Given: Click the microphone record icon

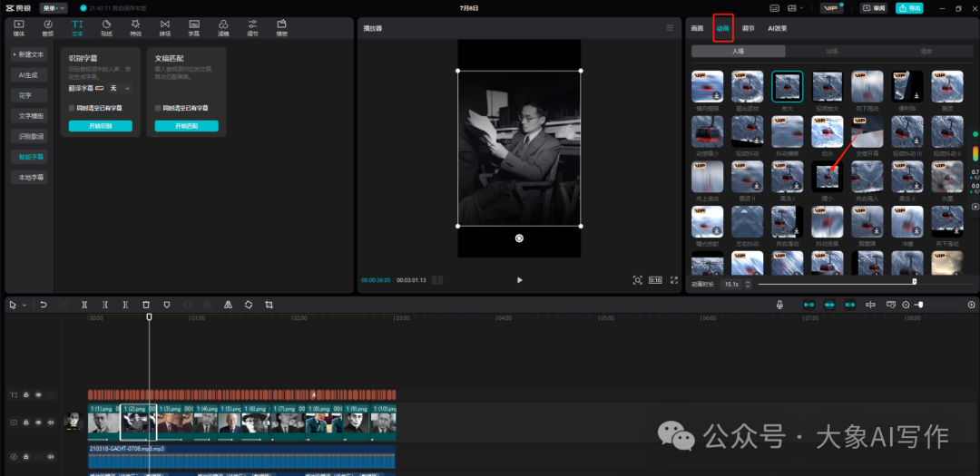Looking at the screenshot, I should [780, 305].
